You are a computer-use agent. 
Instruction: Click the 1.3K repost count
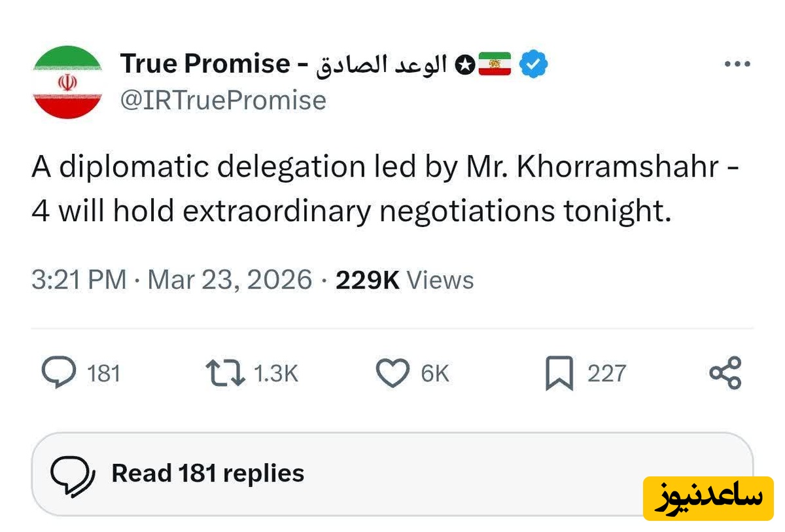275,374
